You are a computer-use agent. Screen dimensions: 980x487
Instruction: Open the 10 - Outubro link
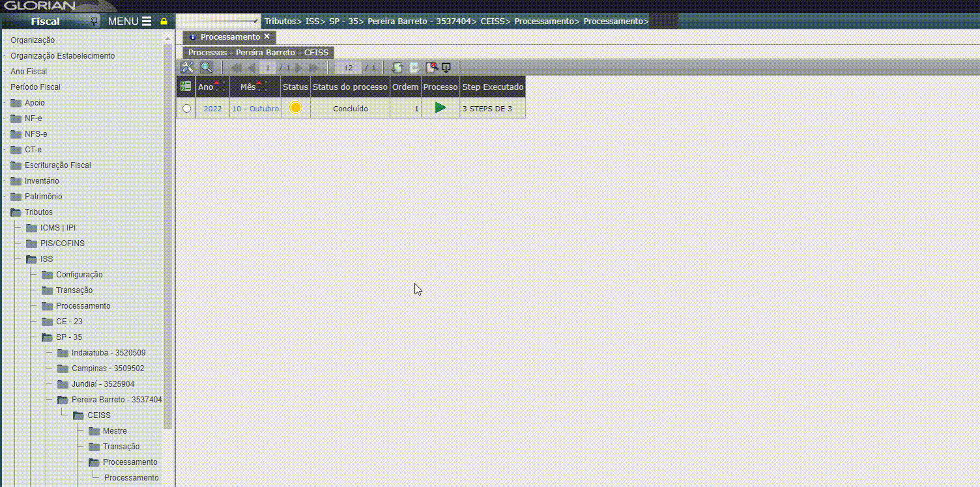[255, 109]
